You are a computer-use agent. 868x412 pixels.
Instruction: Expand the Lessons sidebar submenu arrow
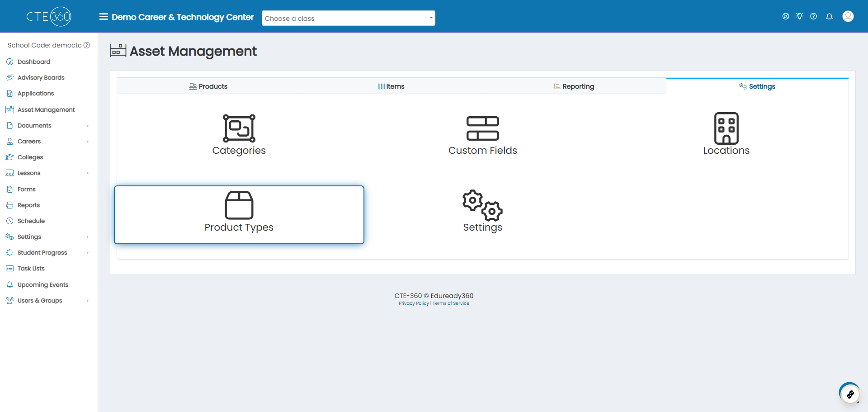pyautogui.click(x=88, y=173)
